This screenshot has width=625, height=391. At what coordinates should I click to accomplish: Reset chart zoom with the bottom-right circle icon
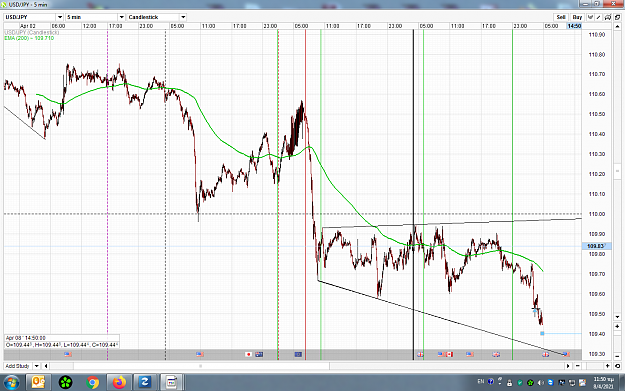click(x=617, y=366)
